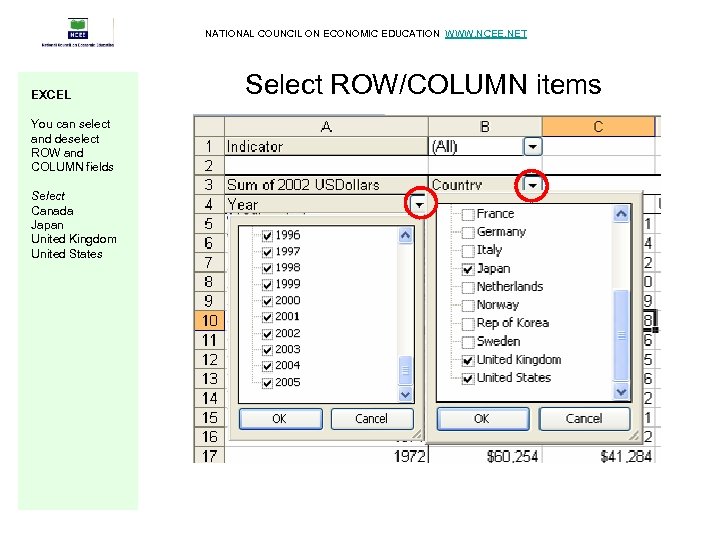The width and height of the screenshot is (720, 540).
Task: Open the www.ncee.net link
Action: pos(485,34)
